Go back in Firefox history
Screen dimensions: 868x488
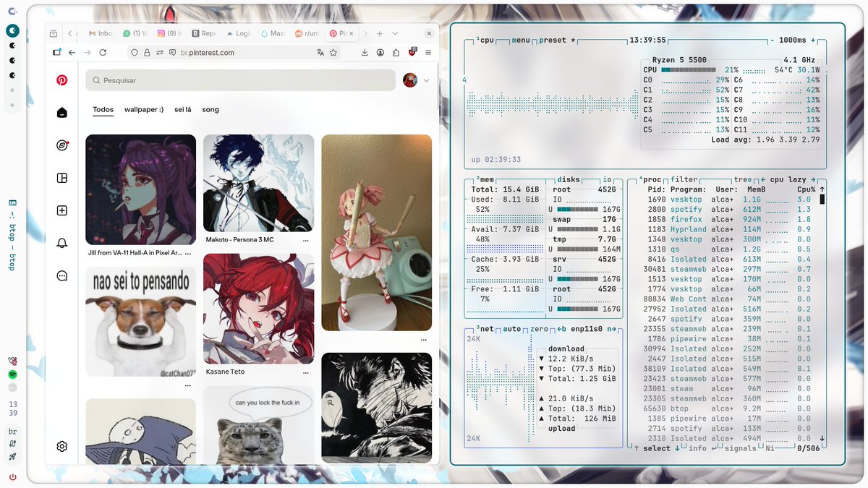(72, 53)
